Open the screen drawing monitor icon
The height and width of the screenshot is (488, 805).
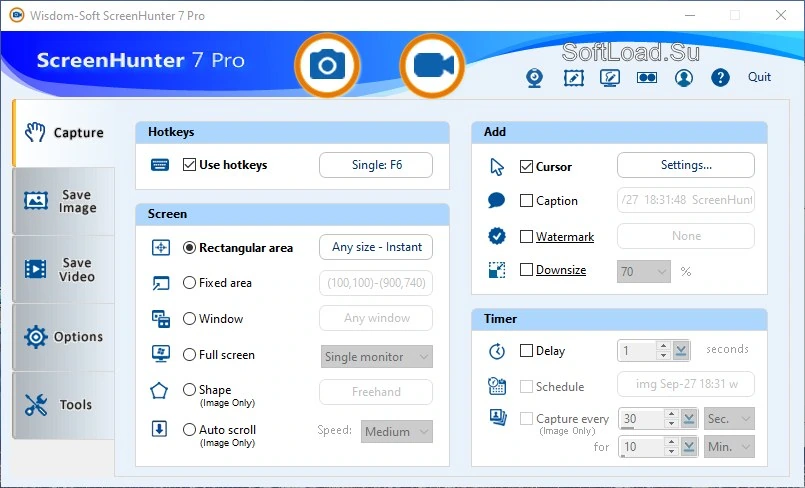[610, 78]
